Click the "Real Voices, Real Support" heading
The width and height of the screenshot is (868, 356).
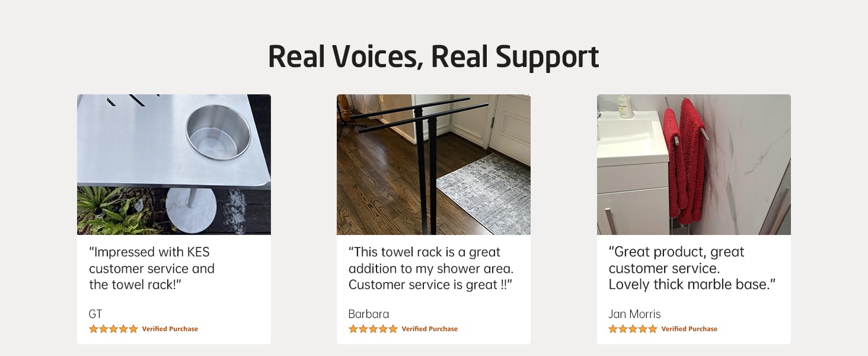[x=433, y=57]
